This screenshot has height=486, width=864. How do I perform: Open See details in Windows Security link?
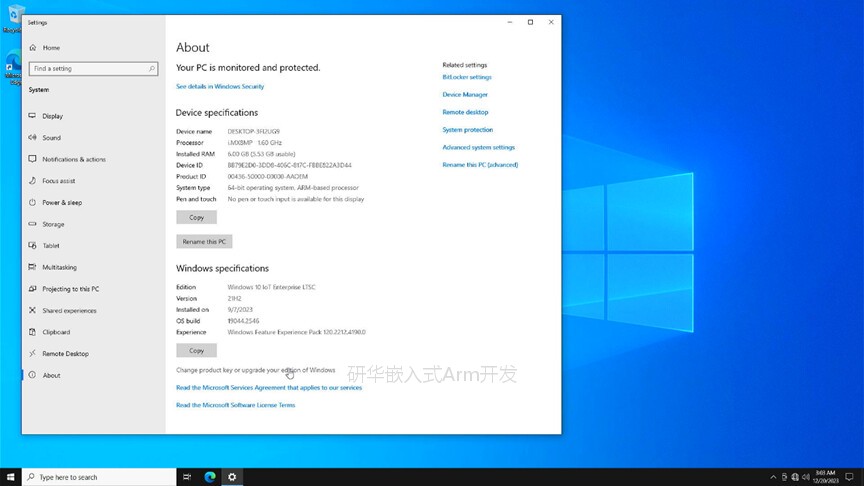[x=220, y=87]
